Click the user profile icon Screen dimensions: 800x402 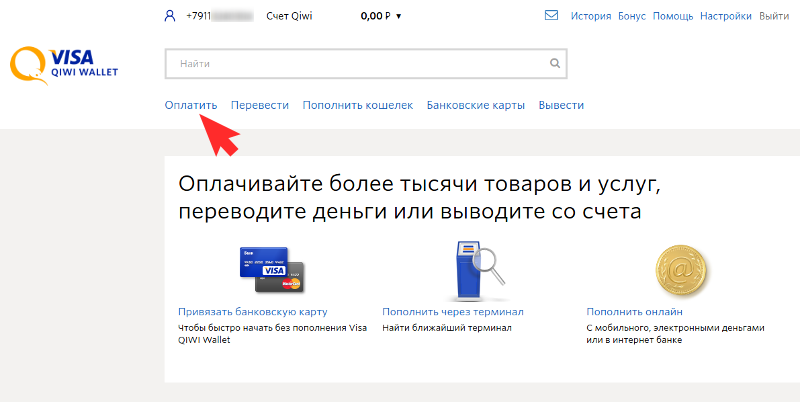tap(169, 16)
